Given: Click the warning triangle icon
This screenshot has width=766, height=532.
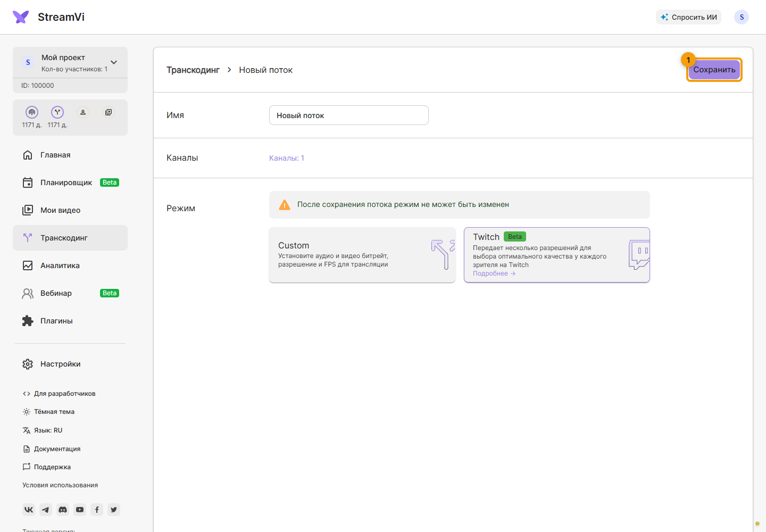Looking at the screenshot, I should 285,205.
